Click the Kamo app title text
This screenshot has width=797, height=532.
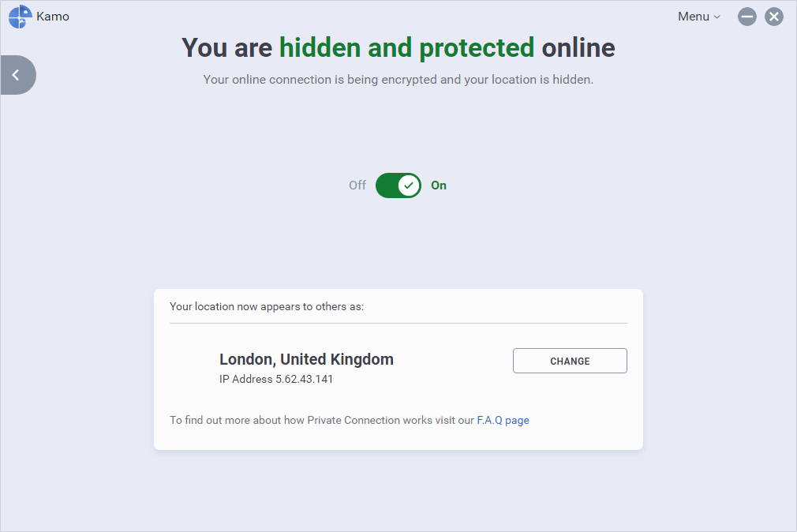pos(53,17)
